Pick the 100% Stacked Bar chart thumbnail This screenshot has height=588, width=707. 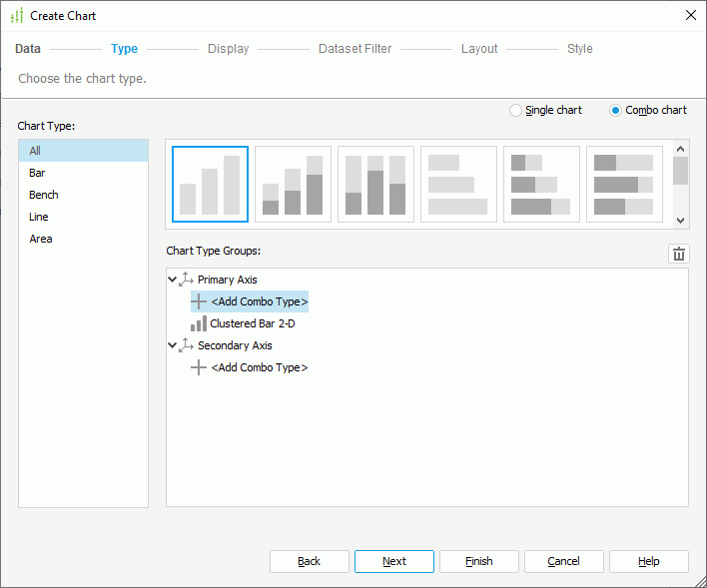375,184
